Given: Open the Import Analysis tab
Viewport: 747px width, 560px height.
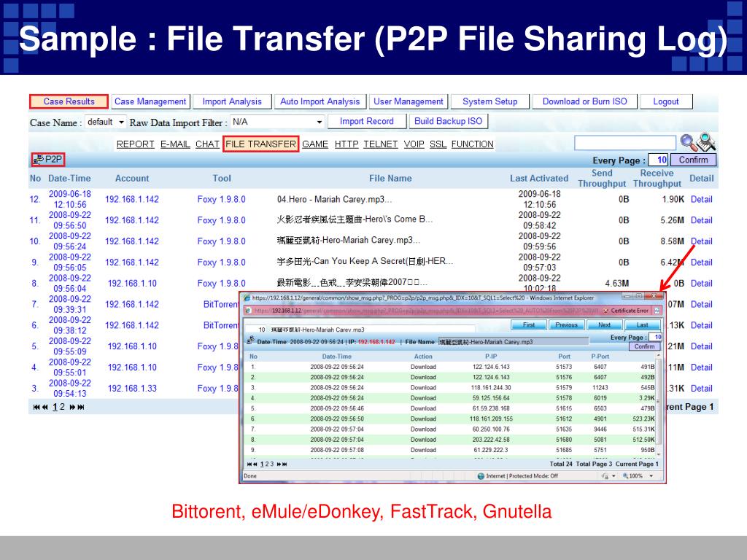Looking at the screenshot, I should (x=232, y=101).
